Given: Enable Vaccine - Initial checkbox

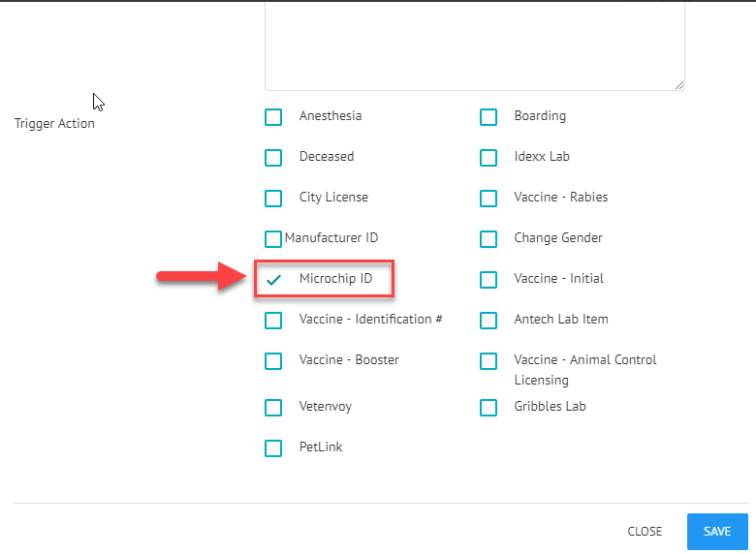Looking at the screenshot, I should (x=488, y=279).
